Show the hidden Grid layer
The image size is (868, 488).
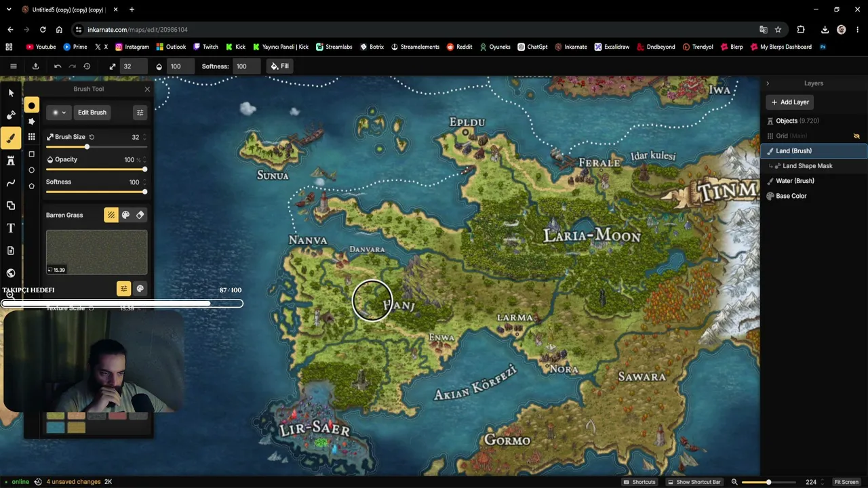pos(856,136)
